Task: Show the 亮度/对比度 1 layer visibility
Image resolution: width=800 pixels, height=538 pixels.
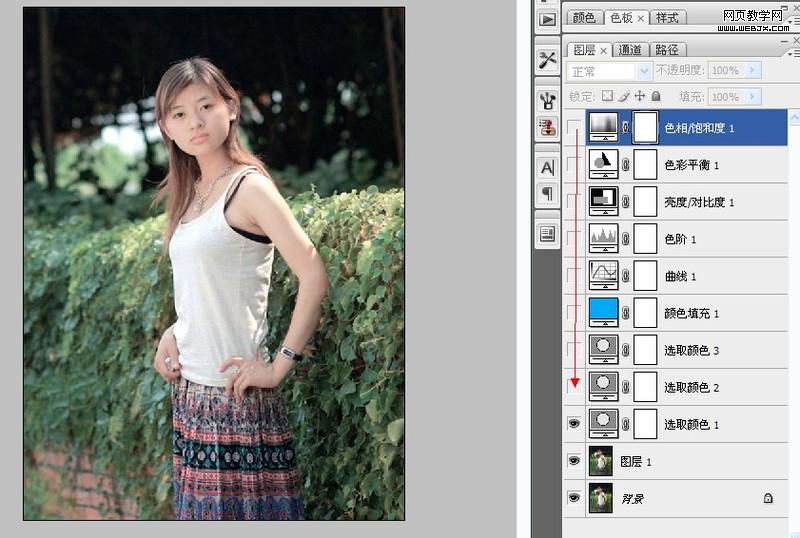Action: coord(574,201)
